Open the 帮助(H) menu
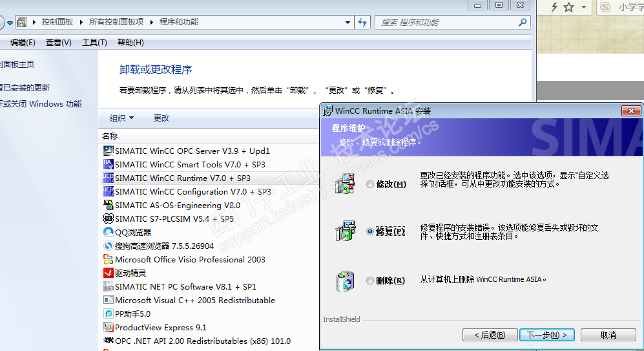 pyautogui.click(x=130, y=42)
